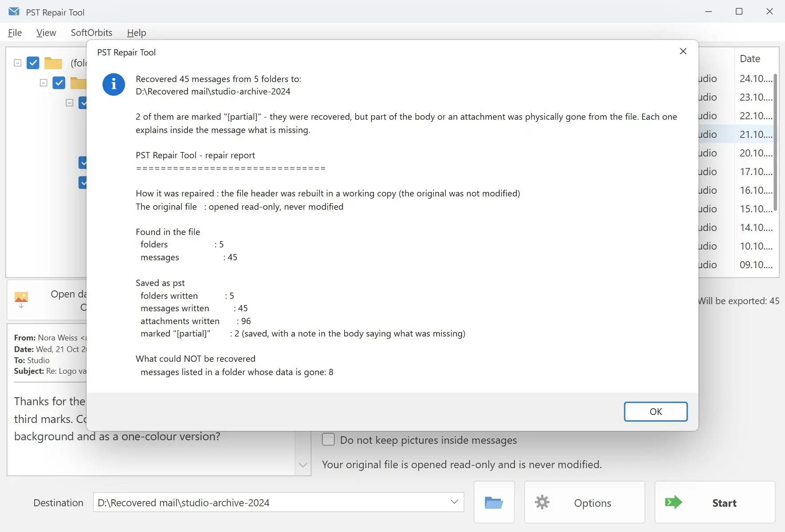Screen dimensions: 785x532
Task: Open the Destination dropdown arrow
Action: pos(454,502)
